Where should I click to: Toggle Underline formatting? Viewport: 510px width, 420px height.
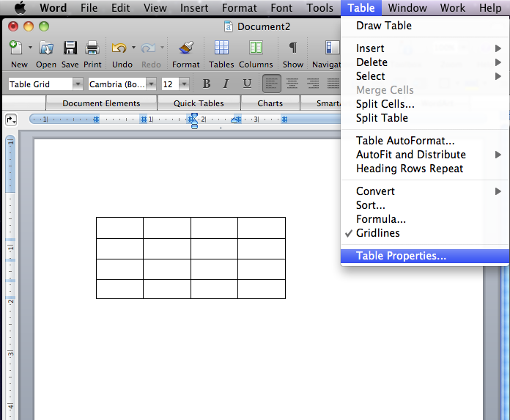(247, 84)
